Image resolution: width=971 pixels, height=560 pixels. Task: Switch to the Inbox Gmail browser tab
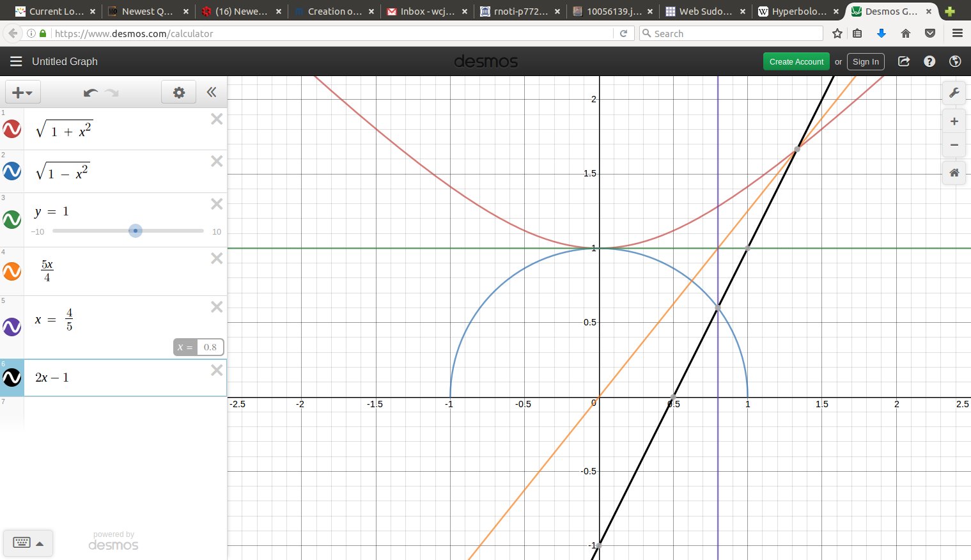[x=427, y=11]
